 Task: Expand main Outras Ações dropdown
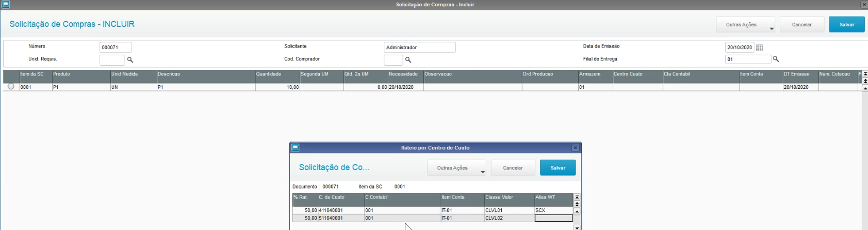click(745, 24)
